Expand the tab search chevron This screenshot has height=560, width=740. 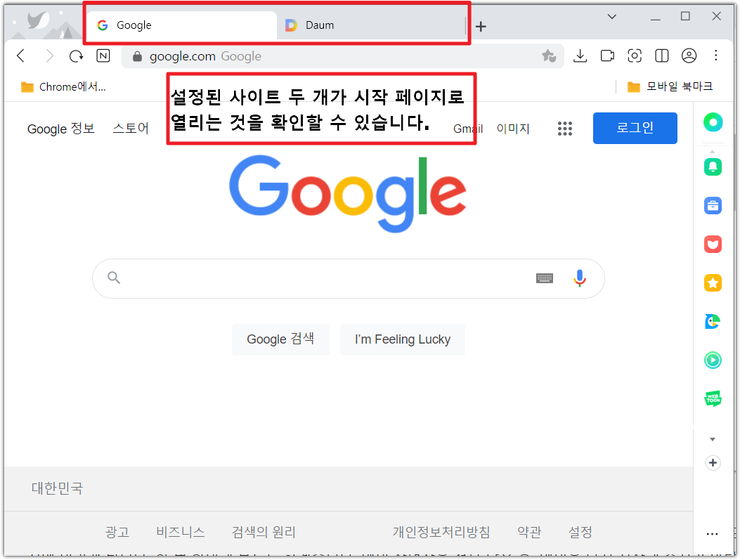coord(612,17)
